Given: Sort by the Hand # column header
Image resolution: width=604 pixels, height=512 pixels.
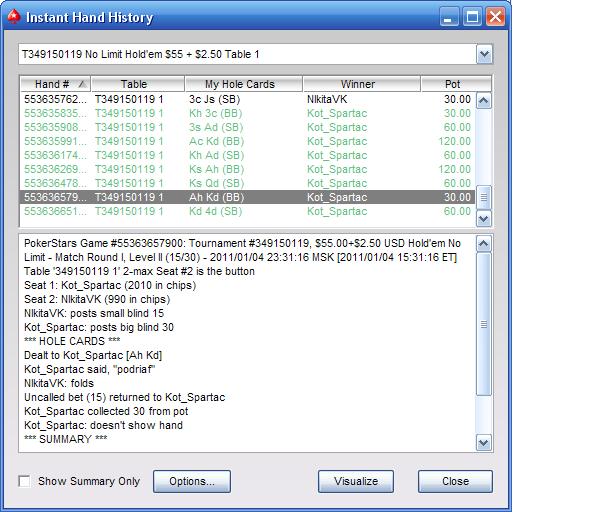Looking at the screenshot, I should [55, 84].
